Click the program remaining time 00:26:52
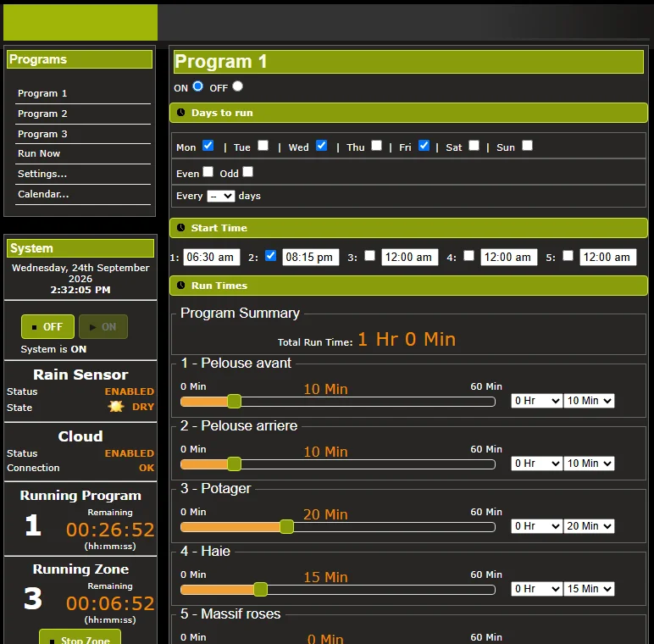 pyautogui.click(x=110, y=530)
